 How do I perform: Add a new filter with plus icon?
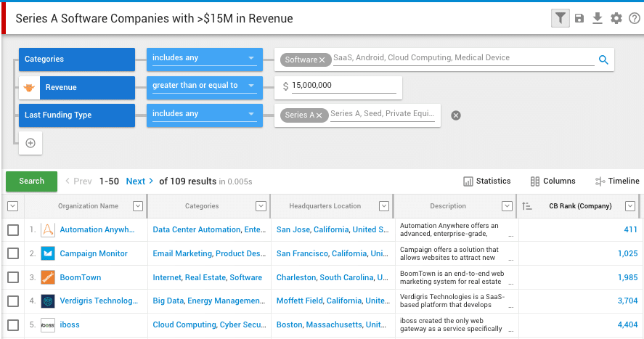point(30,143)
